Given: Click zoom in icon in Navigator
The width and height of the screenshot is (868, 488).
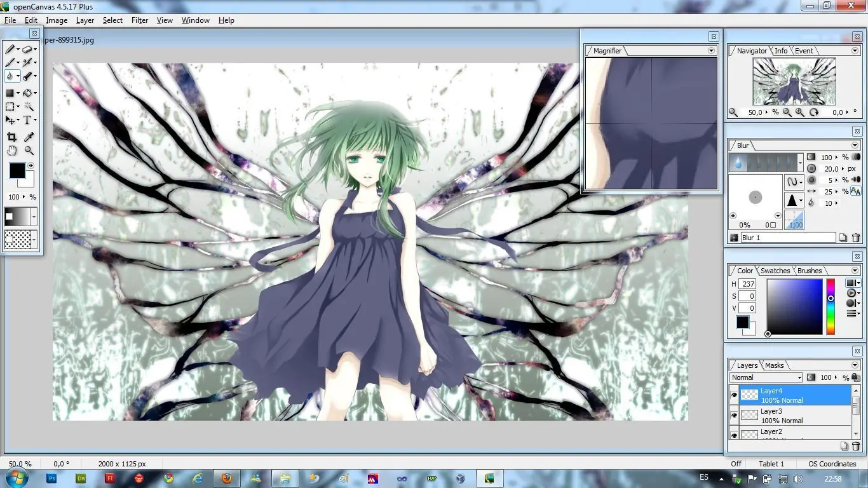Looking at the screenshot, I should [x=799, y=112].
